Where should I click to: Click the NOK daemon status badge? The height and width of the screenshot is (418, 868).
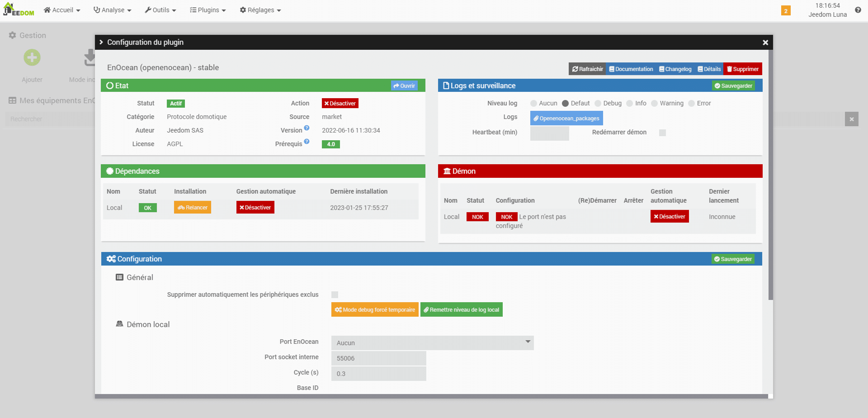(477, 217)
